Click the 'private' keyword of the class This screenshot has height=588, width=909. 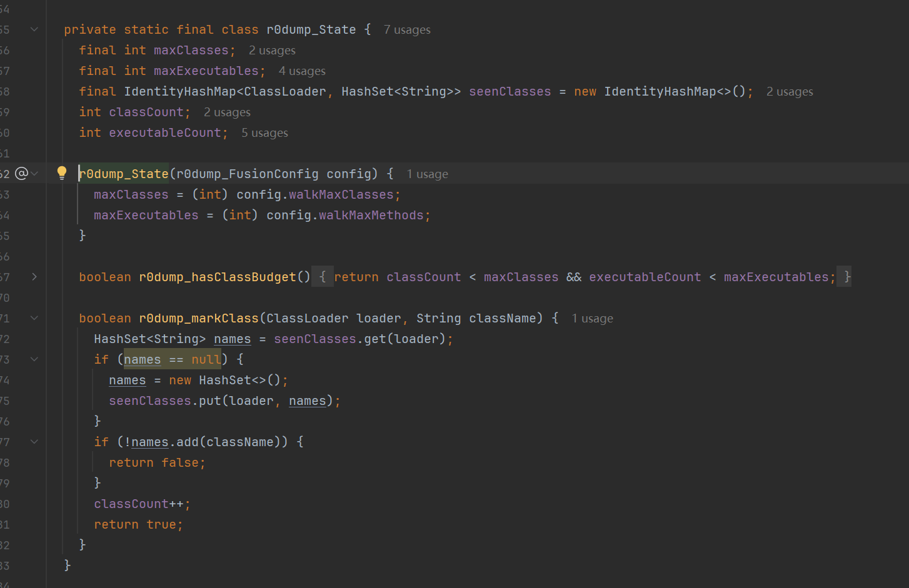[x=90, y=29]
